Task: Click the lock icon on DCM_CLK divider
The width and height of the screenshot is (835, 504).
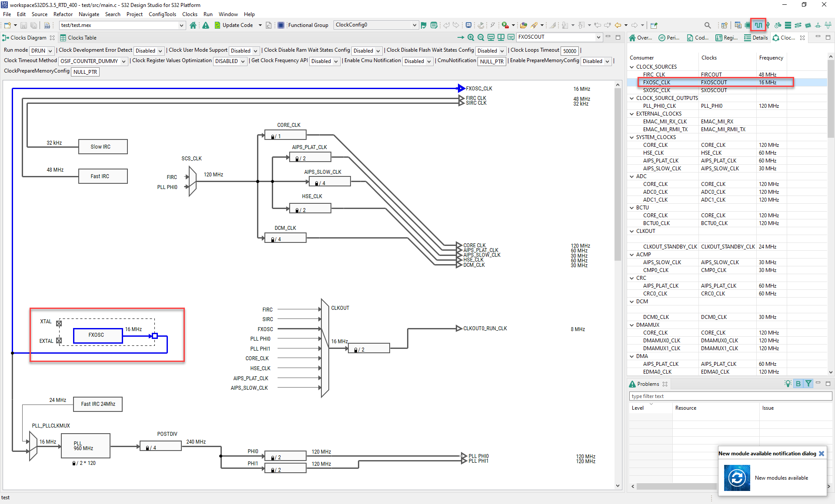Action: 273,239
